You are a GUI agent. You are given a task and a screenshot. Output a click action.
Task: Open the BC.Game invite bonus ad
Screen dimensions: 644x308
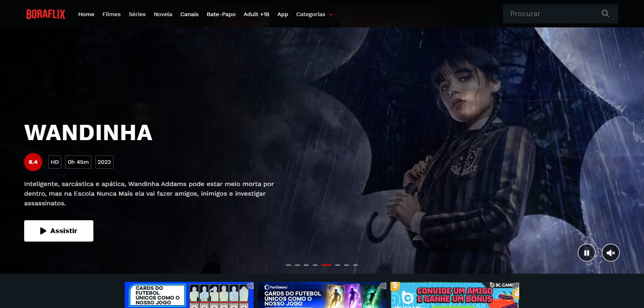tap(454, 296)
